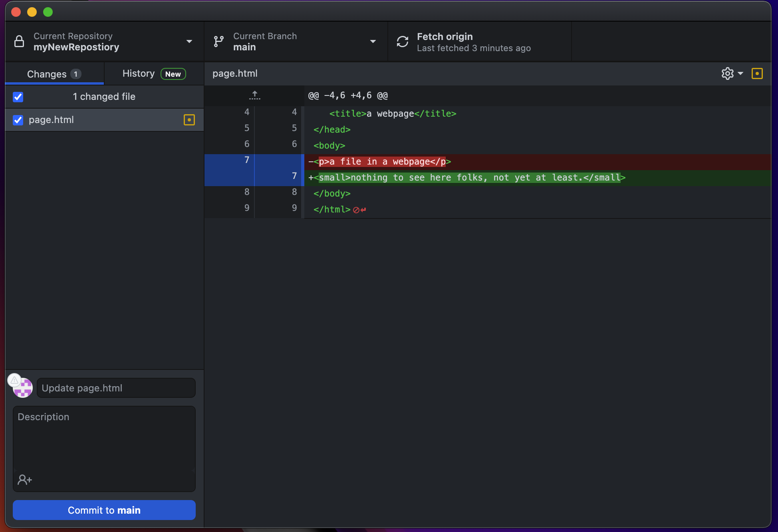Click the '</body>' diff line
The width and height of the screenshot is (778, 532).
[x=538, y=194]
